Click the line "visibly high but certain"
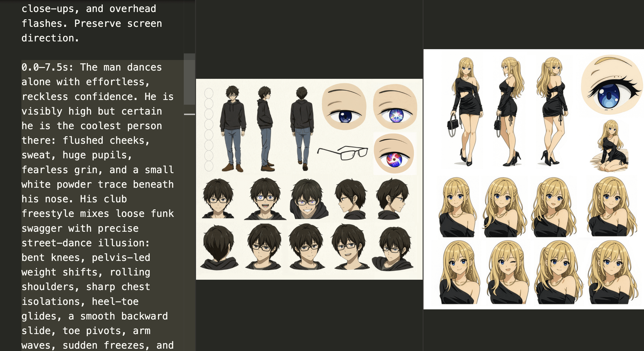The width and height of the screenshot is (644, 351). tap(92, 111)
